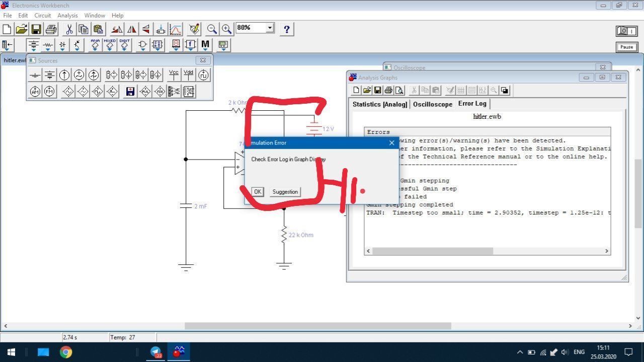Open the Instruments parts bin
Viewport: 644px width, 362px height.
click(x=223, y=45)
